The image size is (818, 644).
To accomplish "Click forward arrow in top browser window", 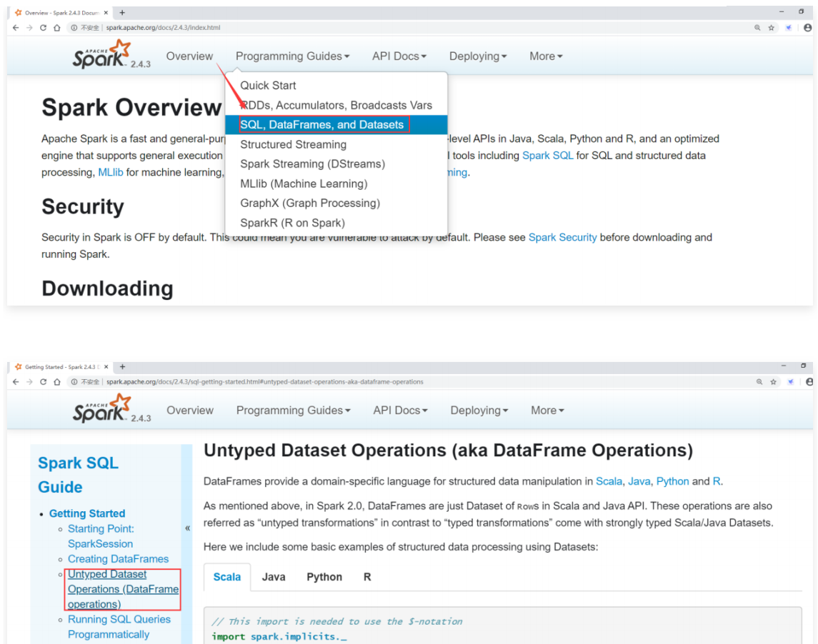I will pyautogui.click(x=29, y=28).
